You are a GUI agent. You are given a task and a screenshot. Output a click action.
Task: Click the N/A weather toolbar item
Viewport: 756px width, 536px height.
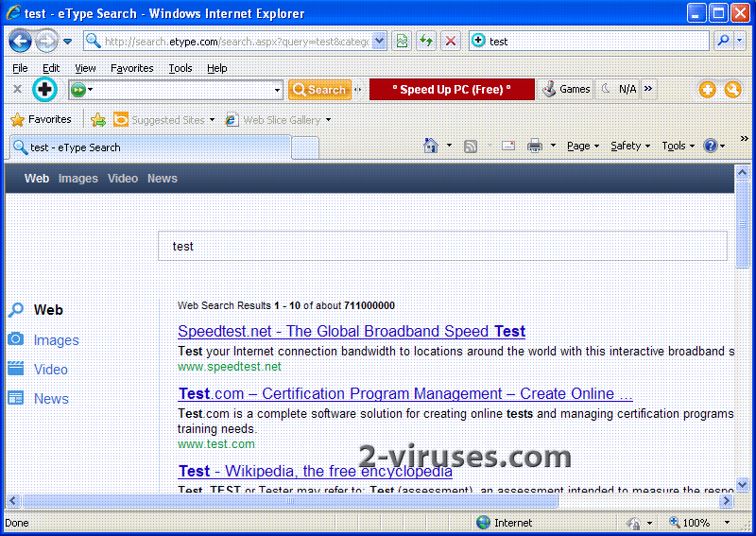[x=619, y=89]
